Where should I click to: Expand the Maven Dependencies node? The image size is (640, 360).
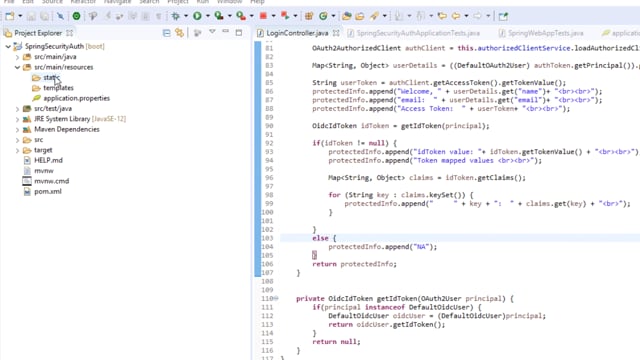(x=17, y=130)
